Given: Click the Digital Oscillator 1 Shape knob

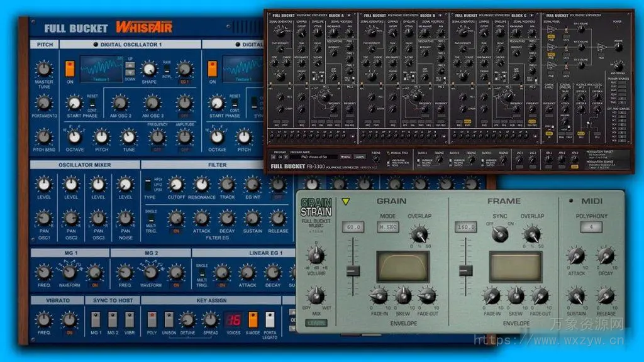Looking at the screenshot, I should pyautogui.click(x=149, y=69).
